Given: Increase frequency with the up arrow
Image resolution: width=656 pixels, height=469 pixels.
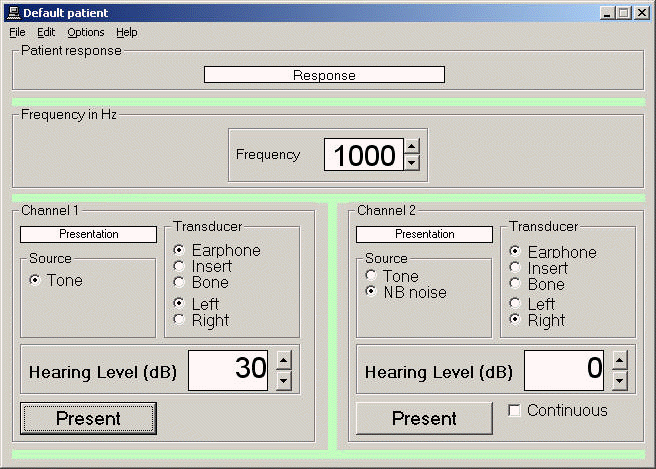Looking at the screenshot, I should [x=411, y=146].
